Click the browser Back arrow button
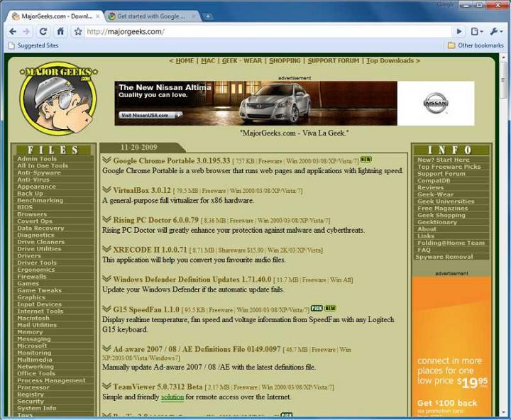 tap(11, 31)
